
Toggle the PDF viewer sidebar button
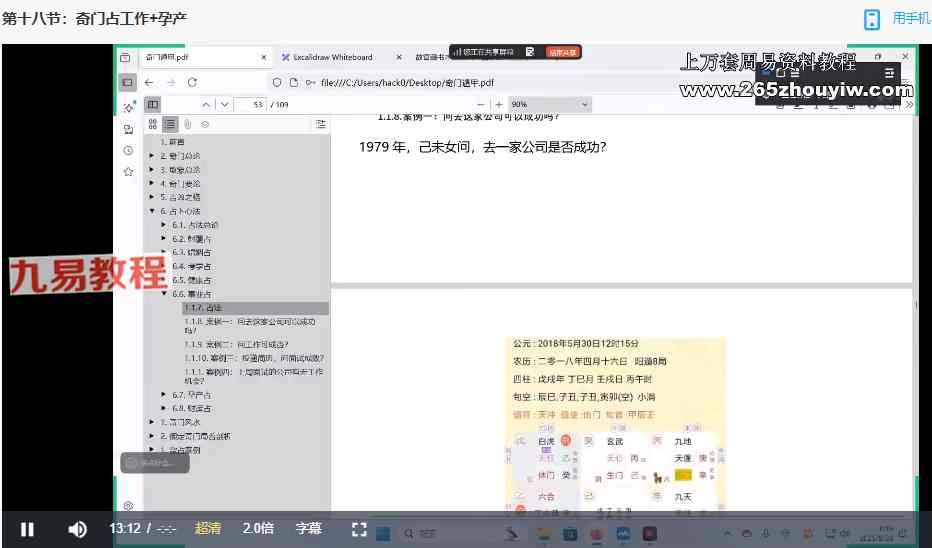pyautogui.click(x=153, y=105)
